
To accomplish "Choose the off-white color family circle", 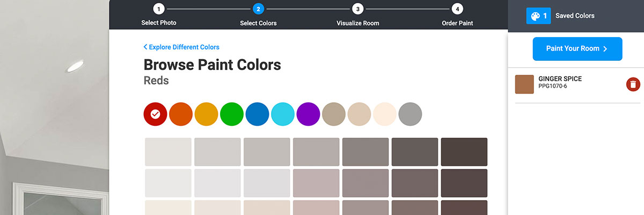I will (385, 114).
